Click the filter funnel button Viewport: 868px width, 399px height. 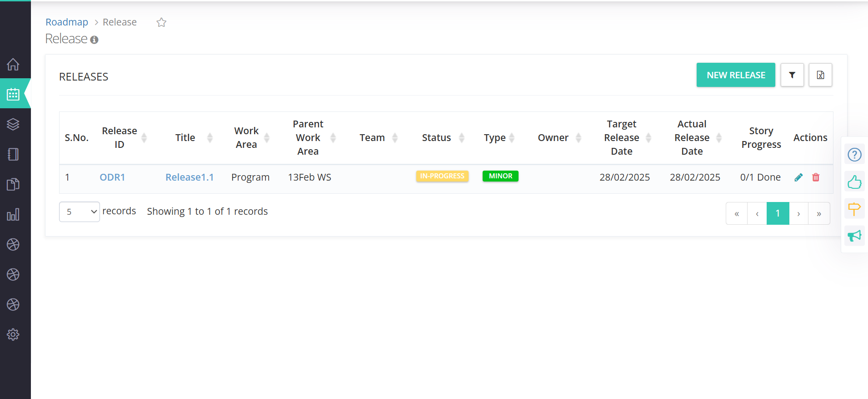(792, 75)
